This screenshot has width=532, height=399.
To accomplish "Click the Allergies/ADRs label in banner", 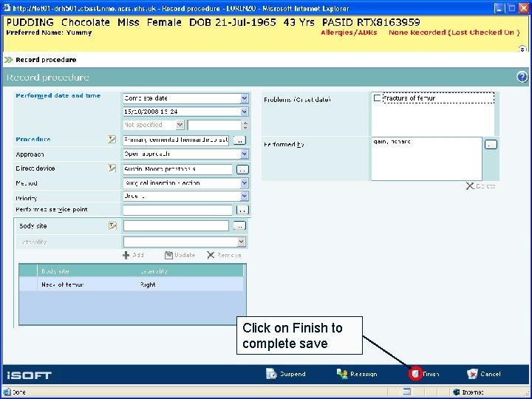I will click(349, 33).
